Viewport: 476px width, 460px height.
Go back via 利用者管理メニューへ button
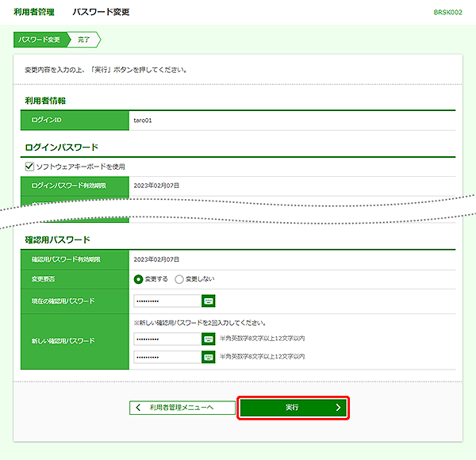point(182,408)
